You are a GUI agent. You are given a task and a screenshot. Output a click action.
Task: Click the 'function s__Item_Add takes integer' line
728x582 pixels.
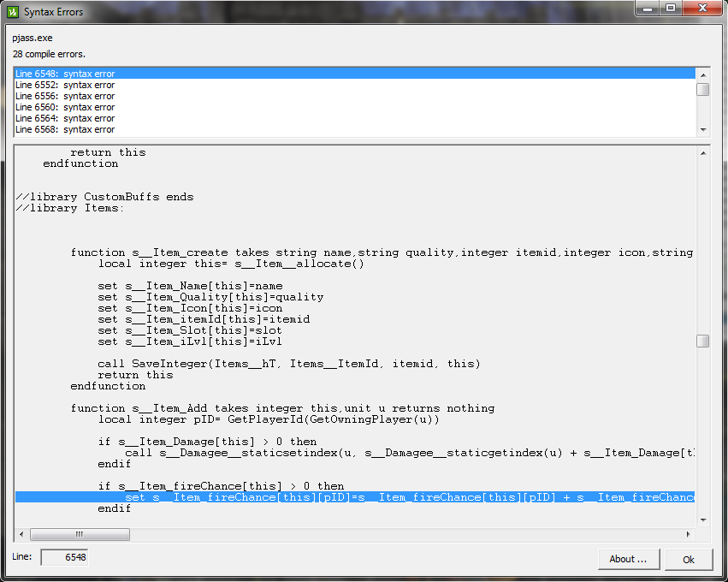coord(282,408)
